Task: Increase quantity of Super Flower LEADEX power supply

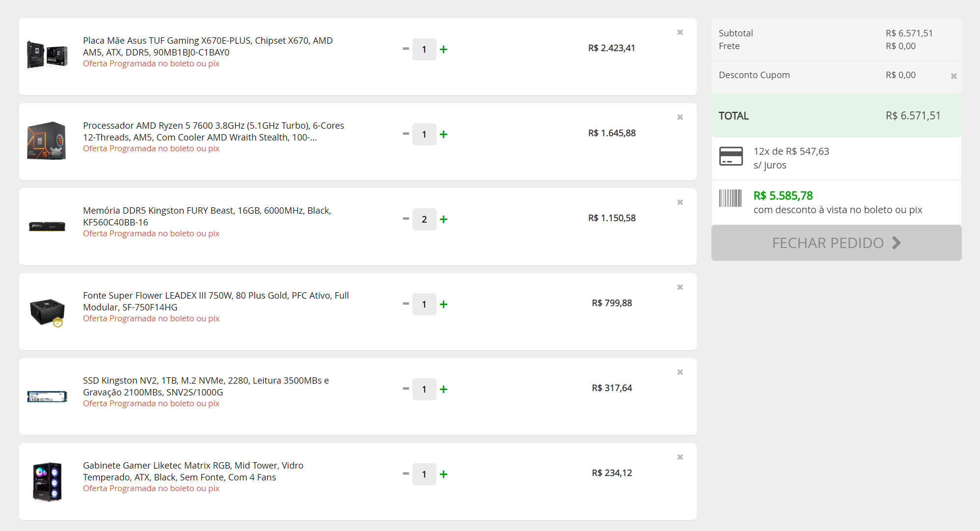Action: pyautogui.click(x=443, y=304)
